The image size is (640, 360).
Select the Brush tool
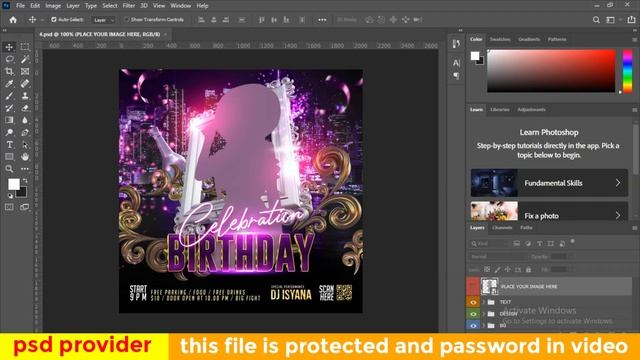pos(9,96)
